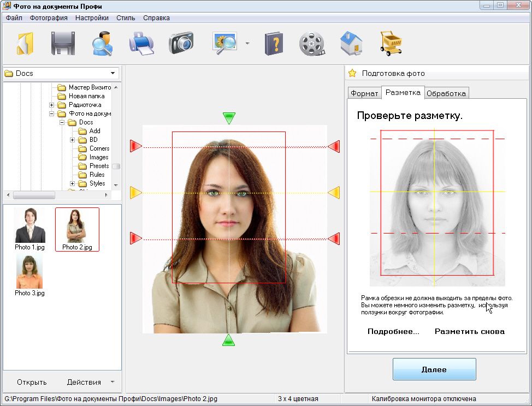The image size is (532, 406).
Task: Open the help book icon
Action: [274, 44]
